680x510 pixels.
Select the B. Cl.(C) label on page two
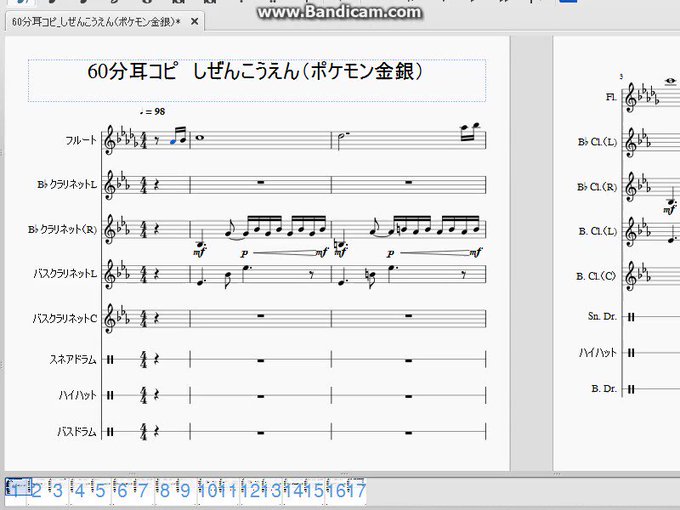coord(596,276)
